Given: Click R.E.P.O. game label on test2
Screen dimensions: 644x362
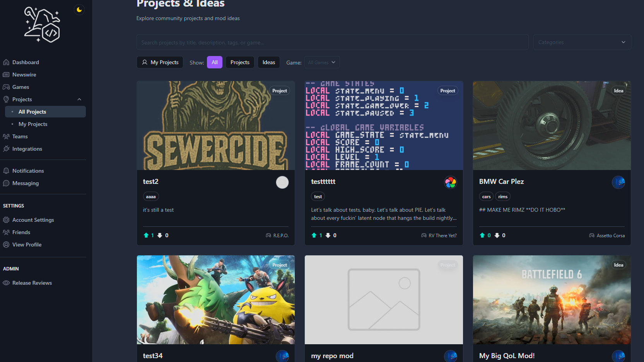Looking at the screenshot, I should click(x=277, y=236).
